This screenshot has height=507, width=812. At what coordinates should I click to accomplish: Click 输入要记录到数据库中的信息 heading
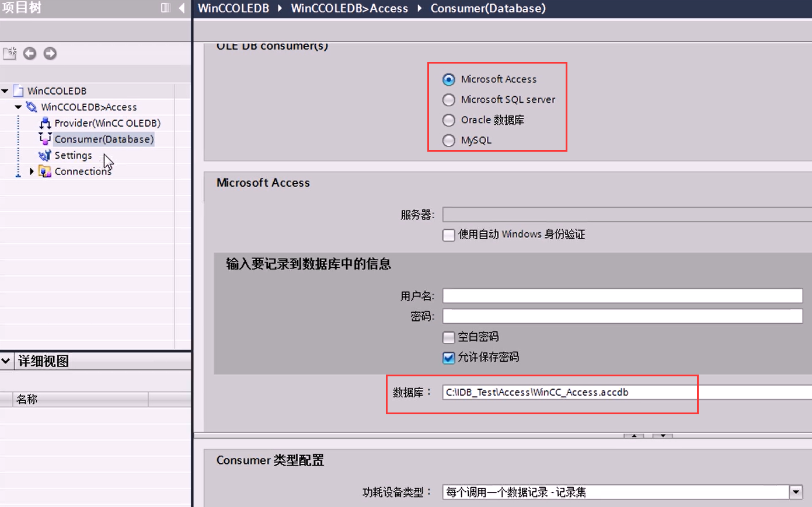pos(308,264)
